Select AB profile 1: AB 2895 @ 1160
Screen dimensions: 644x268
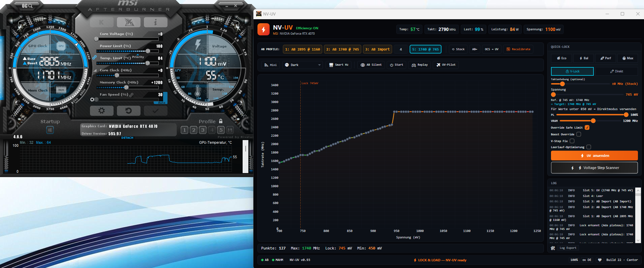tap(303, 49)
